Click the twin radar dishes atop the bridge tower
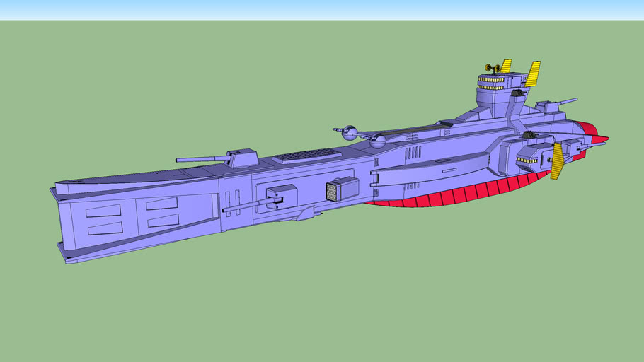The width and height of the screenshot is (644, 362). click(493, 68)
